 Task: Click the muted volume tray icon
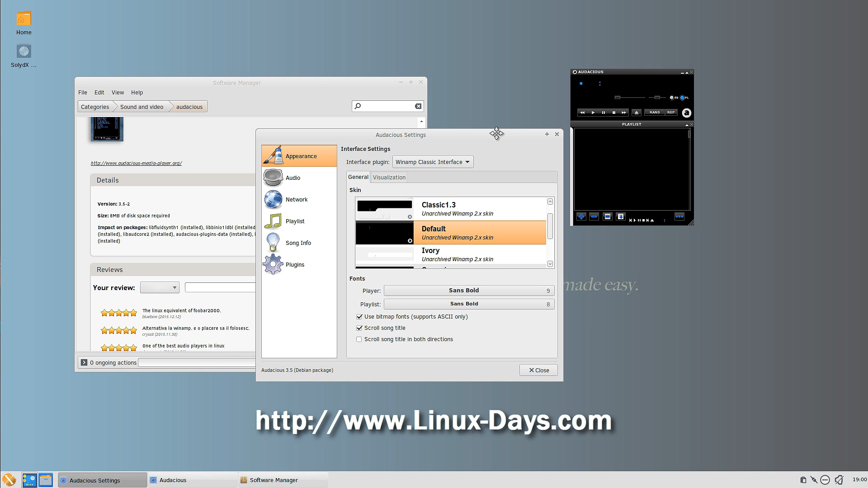(x=839, y=480)
